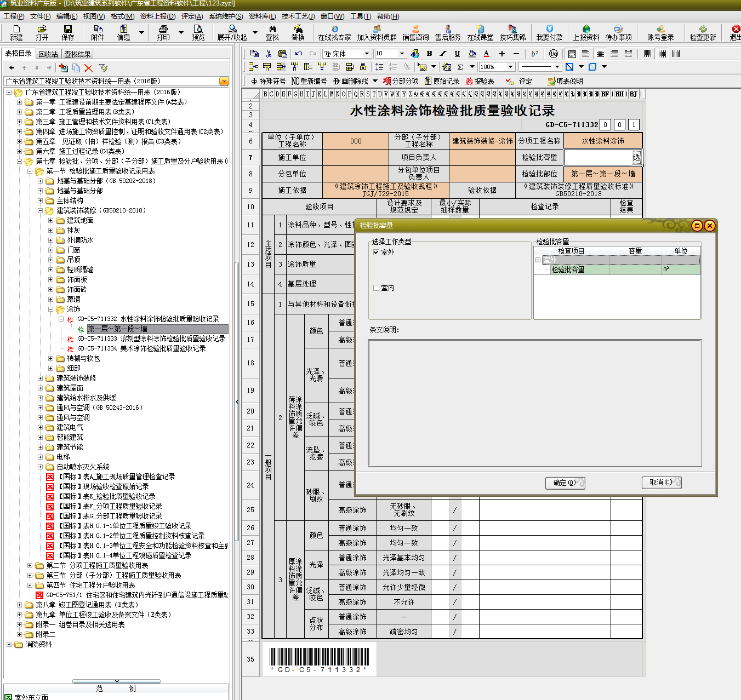Click the scissors cut icon
The width and height of the screenshot is (741, 700).
pyautogui.click(x=269, y=53)
